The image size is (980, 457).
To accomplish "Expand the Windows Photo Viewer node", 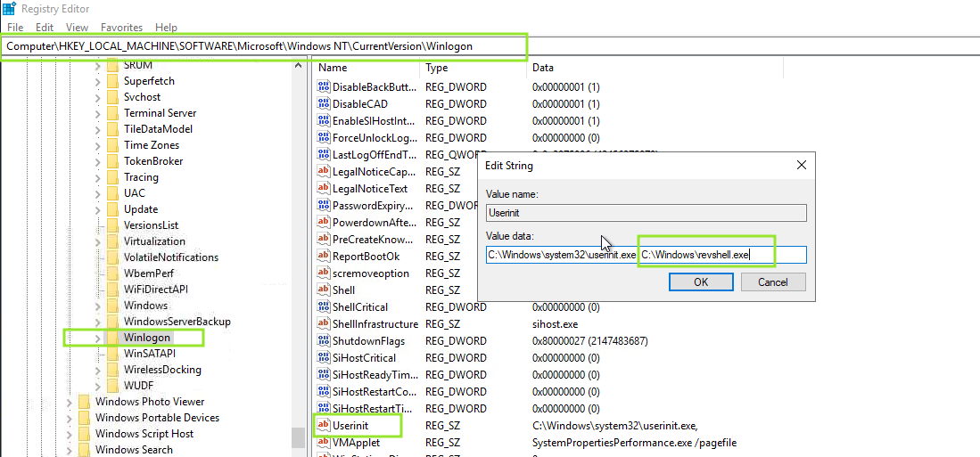I will point(69,402).
